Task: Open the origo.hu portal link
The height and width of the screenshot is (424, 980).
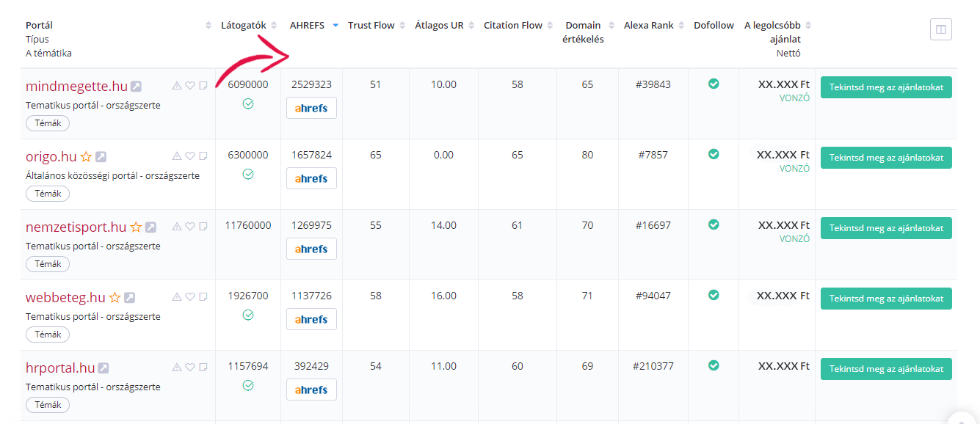Action: pyautogui.click(x=51, y=156)
